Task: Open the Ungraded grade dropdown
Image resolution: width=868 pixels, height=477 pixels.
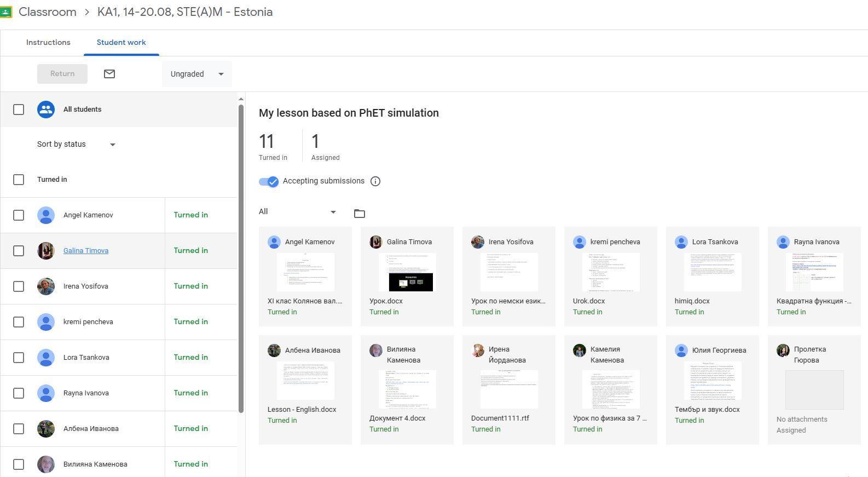Action: coord(197,74)
